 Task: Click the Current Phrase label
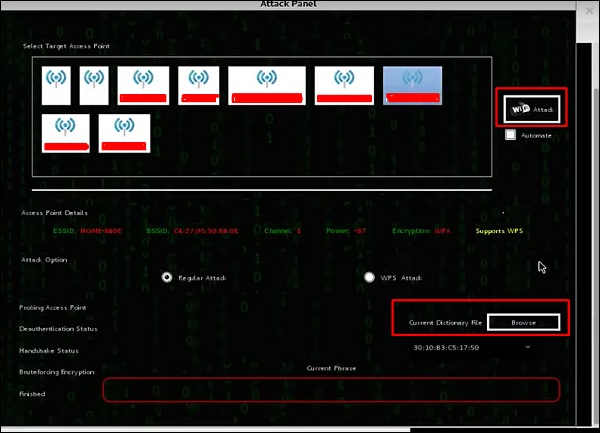331,368
